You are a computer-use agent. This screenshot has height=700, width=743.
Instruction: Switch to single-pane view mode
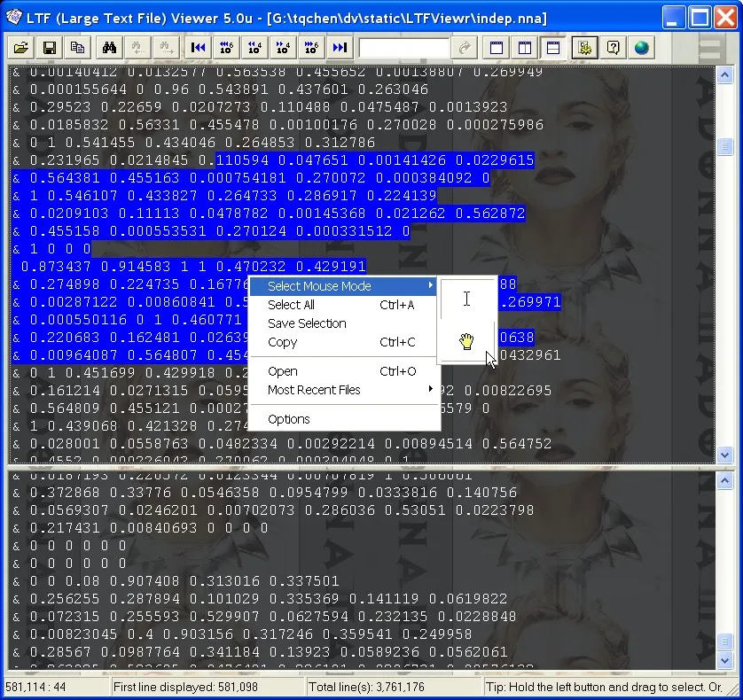coord(496,48)
